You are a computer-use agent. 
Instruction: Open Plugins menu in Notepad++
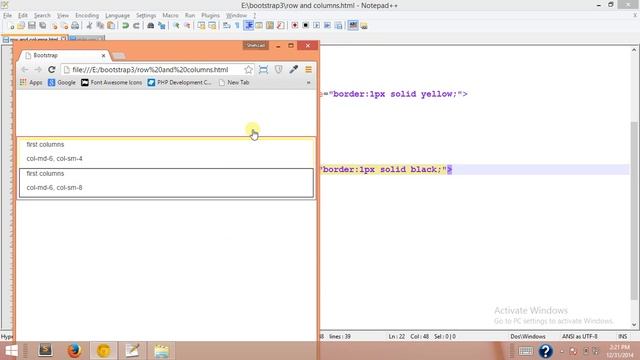[210, 15]
